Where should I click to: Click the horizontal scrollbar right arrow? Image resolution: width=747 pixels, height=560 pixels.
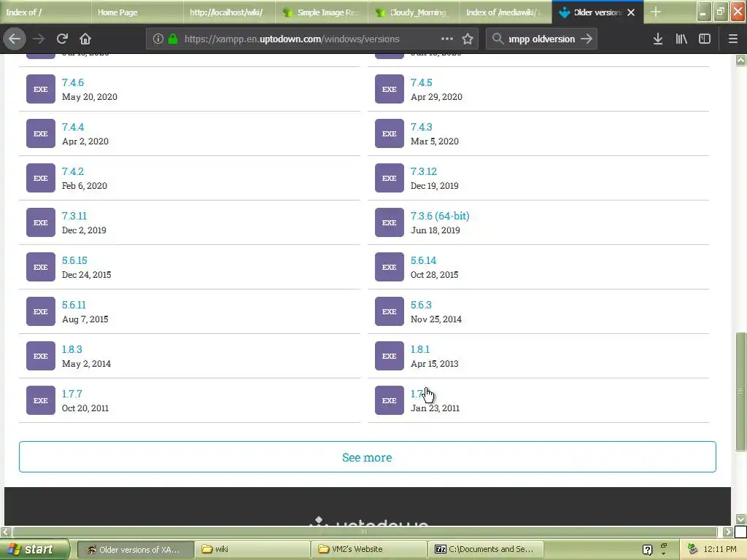pos(727,532)
